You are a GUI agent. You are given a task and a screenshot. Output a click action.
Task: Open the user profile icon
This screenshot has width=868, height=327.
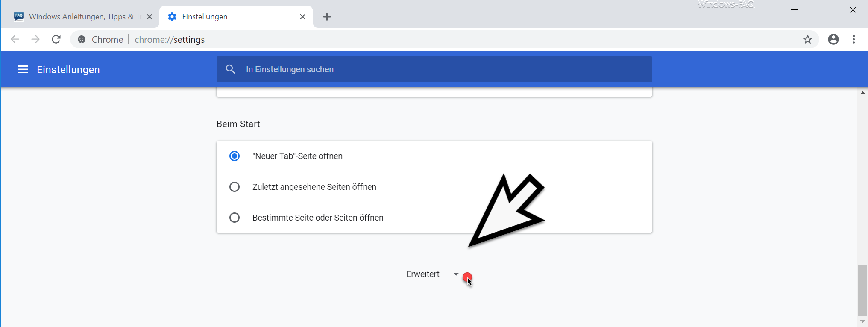point(833,40)
